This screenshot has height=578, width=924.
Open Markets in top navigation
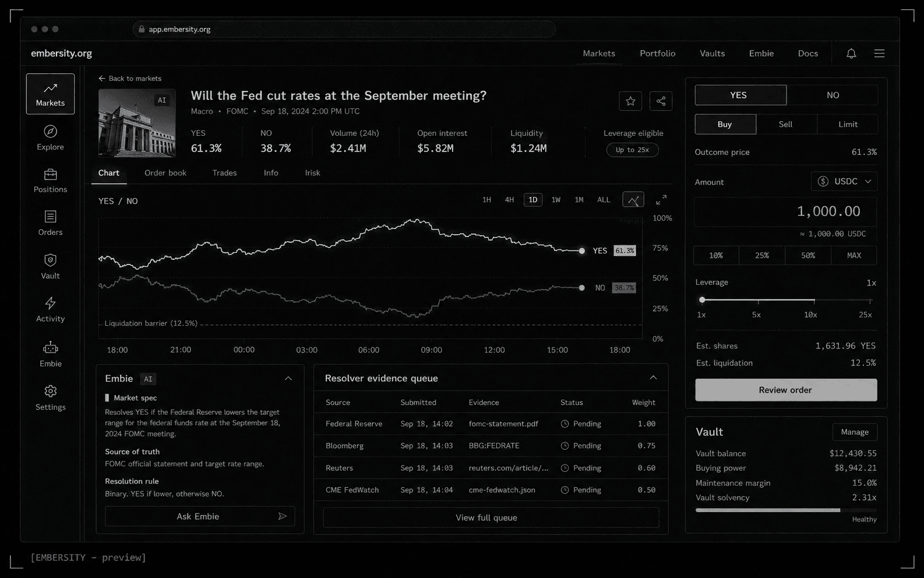(x=599, y=54)
